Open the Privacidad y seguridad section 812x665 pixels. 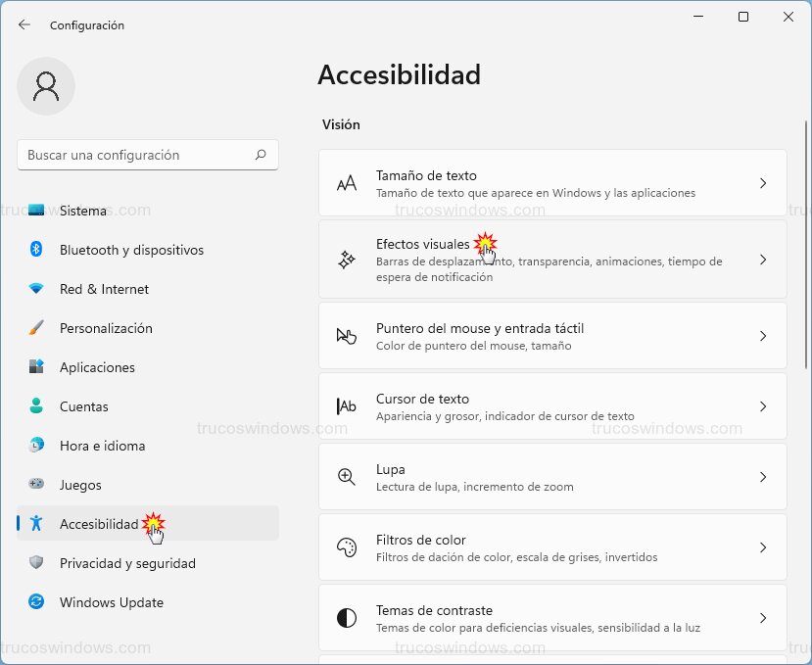coord(128,563)
